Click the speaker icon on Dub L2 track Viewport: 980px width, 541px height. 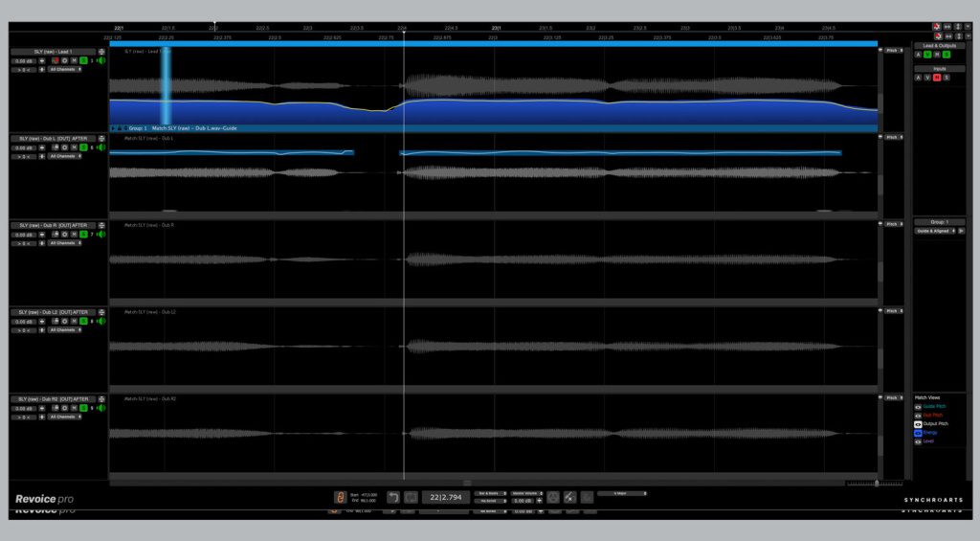click(101, 322)
